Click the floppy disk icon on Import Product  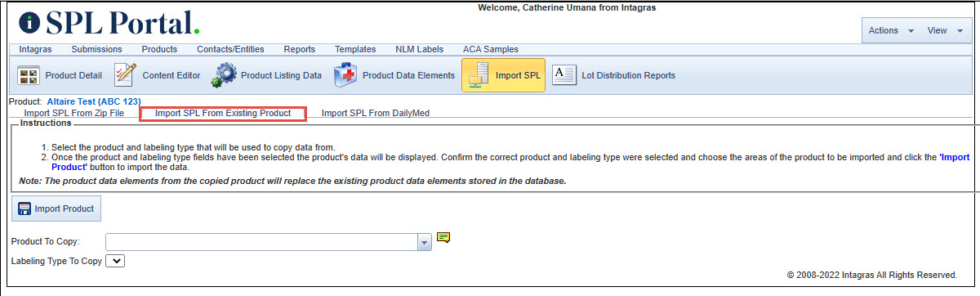[x=24, y=209]
